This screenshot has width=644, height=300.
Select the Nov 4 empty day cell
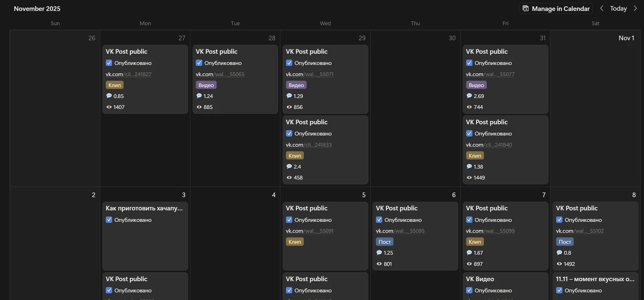(235, 243)
